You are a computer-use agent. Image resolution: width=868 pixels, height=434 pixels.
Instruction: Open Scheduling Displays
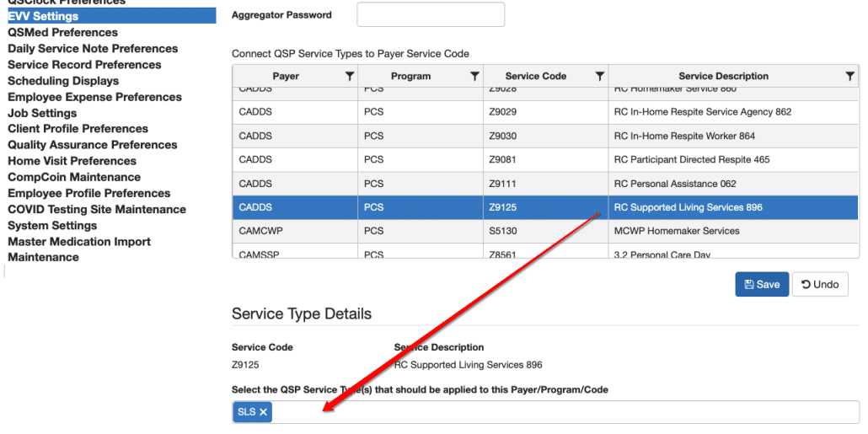coord(63,81)
